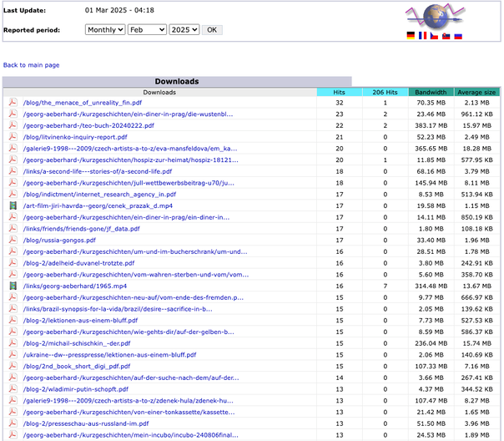The width and height of the screenshot is (504, 441).
Task: Open /links/georg-aeberhard/1965.mp4 link
Action: pos(75,286)
